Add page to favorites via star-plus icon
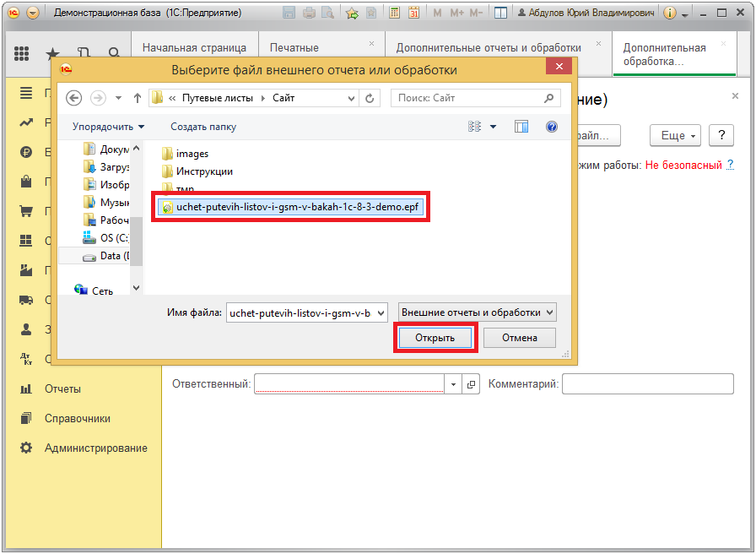756x554 pixels. coord(352,14)
